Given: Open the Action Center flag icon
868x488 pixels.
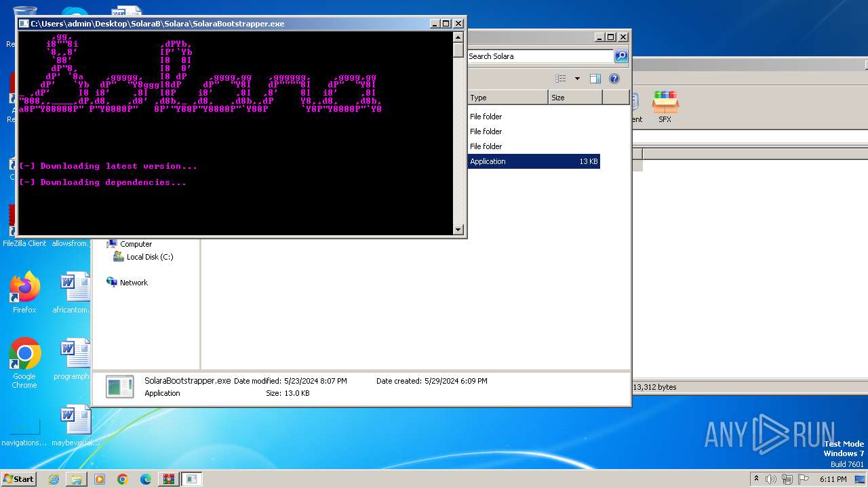Looking at the screenshot, I should [804, 479].
